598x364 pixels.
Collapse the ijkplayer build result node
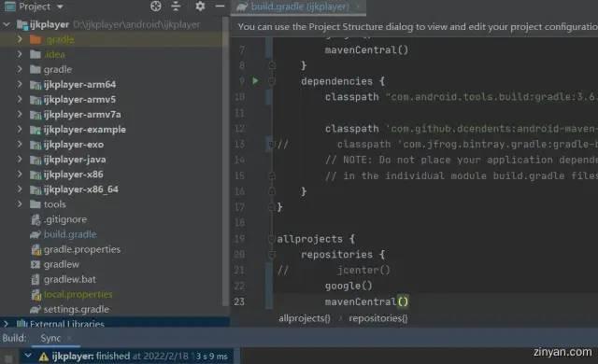click(27, 356)
